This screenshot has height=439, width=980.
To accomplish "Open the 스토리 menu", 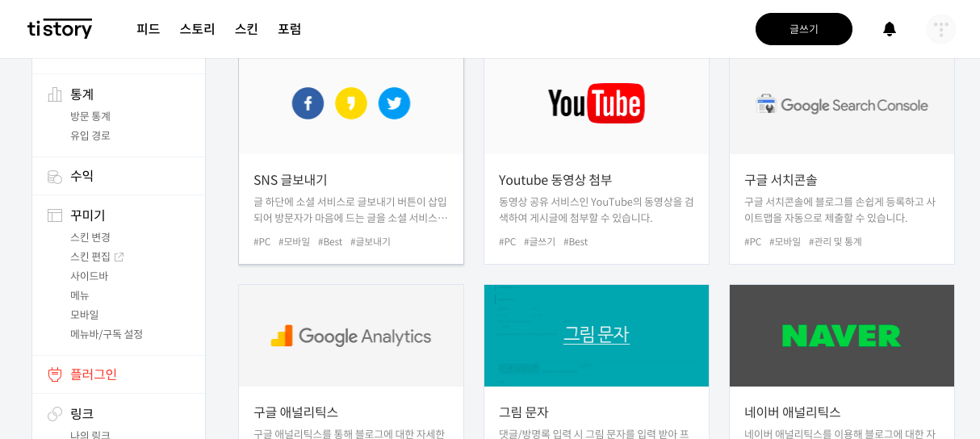I will [x=197, y=29].
